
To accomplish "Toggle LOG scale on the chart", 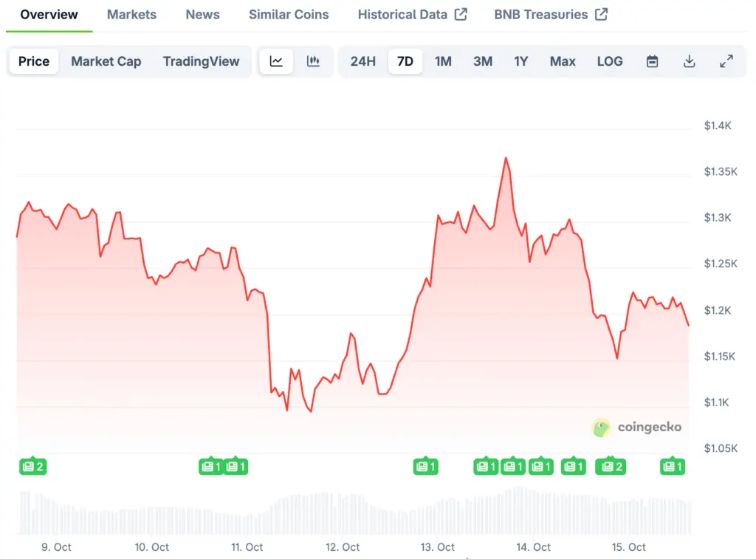I will (609, 61).
